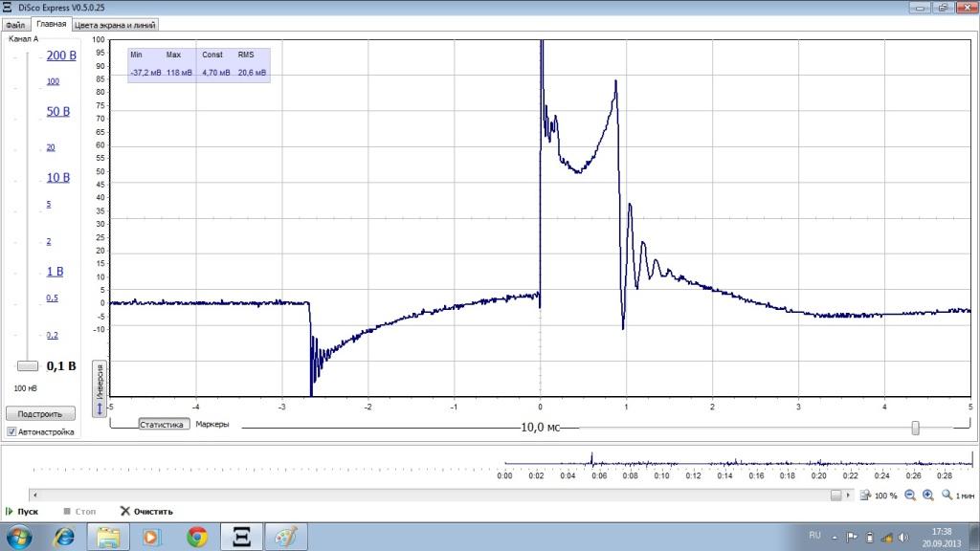The height and width of the screenshot is (551, 980).
Task: Set channel A range to 10 В
Action: [58, 177]
